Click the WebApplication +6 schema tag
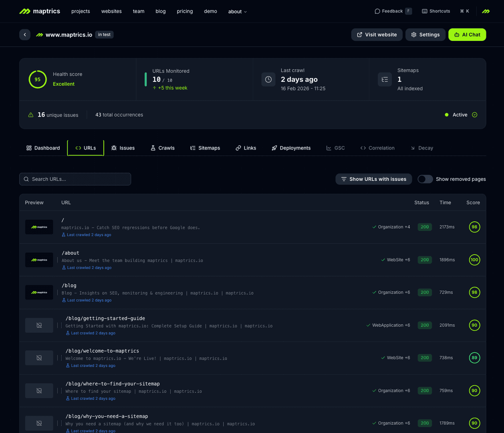The width and height of the screenshot is (504, 433). [x=388, y=325]
